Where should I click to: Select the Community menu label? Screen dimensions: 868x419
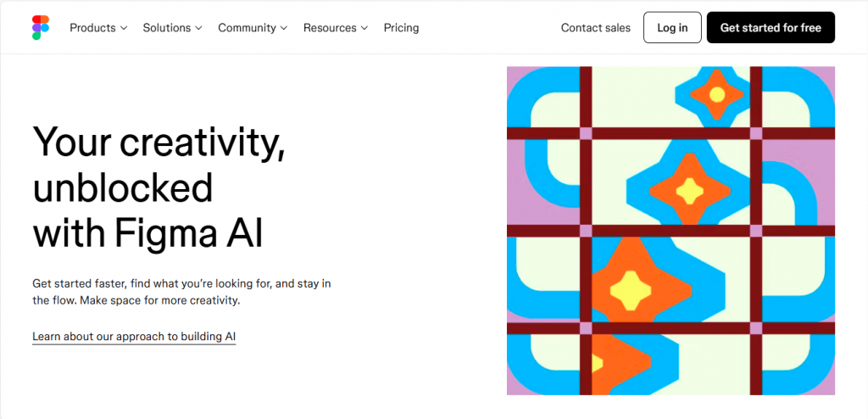(x=247, y=28)
